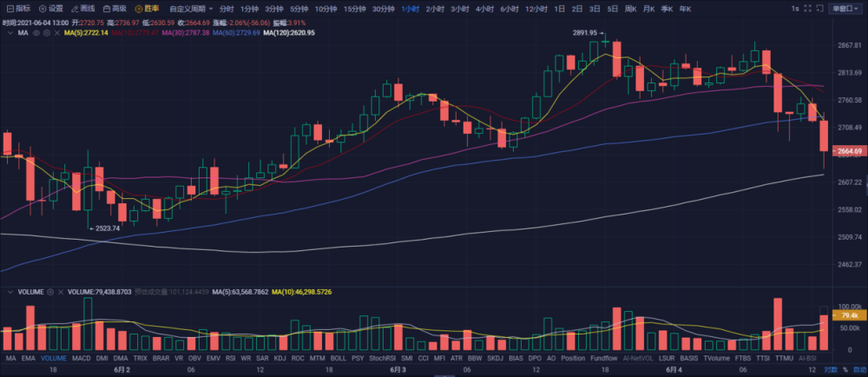Click the 2523.74 low price marker
This screenshot has width=868, height=377.
(x=108, y=228)
